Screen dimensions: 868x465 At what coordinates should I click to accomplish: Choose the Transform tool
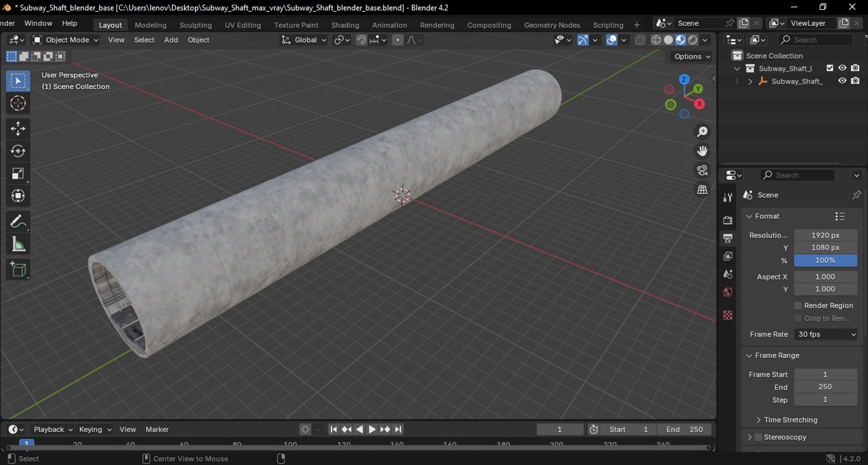tap(18, 196)
